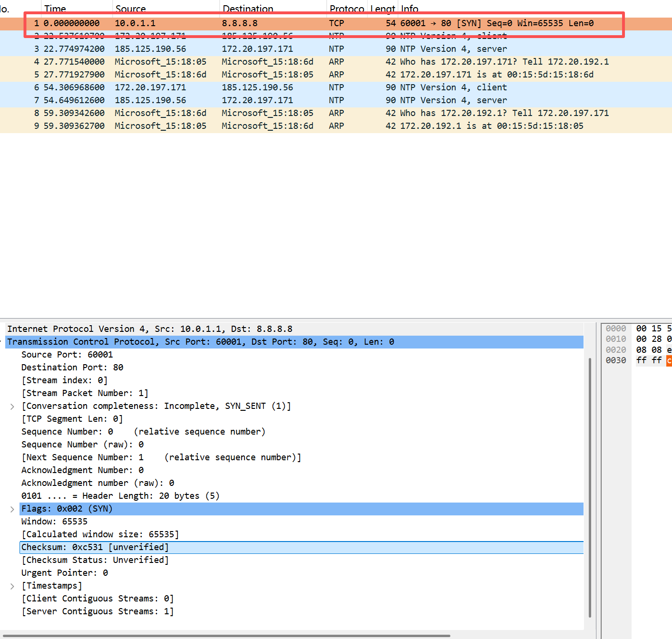Viewport: 672px width, 639px height.
Task: Expand the Conversation completeness tree item
Action: (12, 407)
